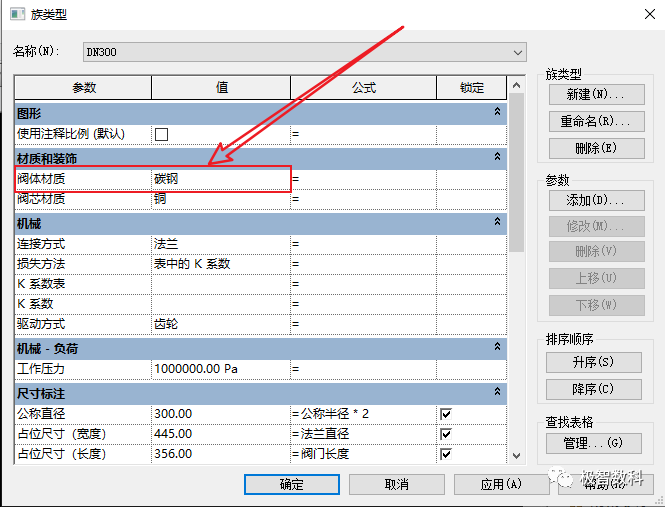This screenshot has height=507, width=665.
Task: Click the empty K 系数表 value cell
Action: 221,284
